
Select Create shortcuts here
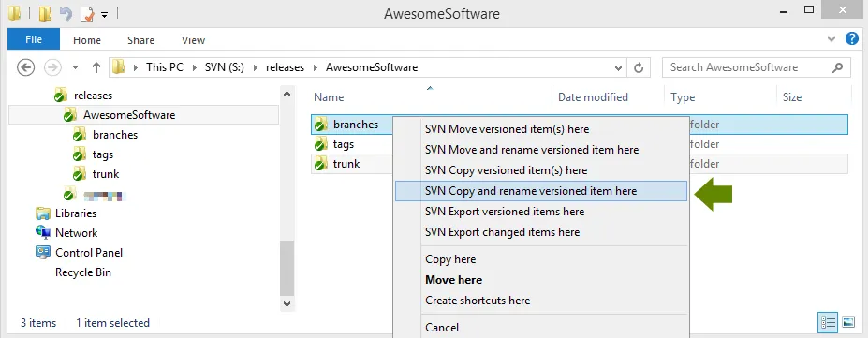tap(478, 301)
